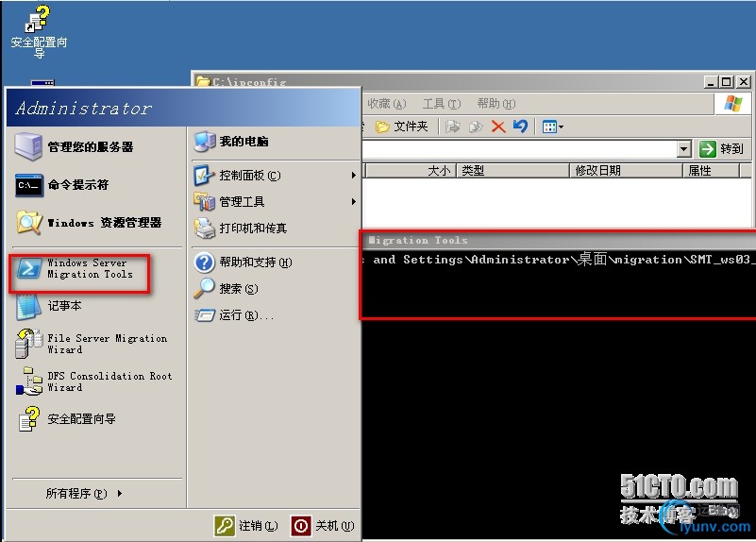Screen dimensions: 756x542
Task: Close the C:\ipconfig Explorer window
Action: (744, 82)
